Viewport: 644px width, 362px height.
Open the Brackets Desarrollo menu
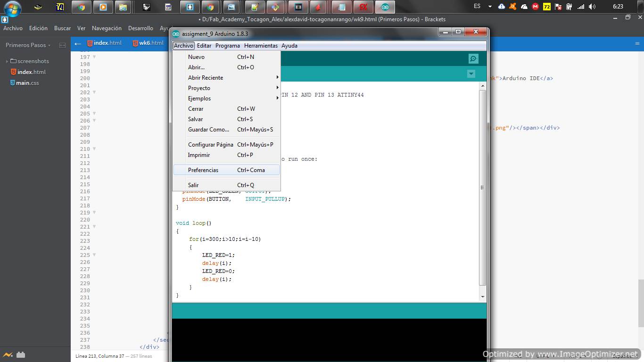pyautogui.click(x=140, y=28)
